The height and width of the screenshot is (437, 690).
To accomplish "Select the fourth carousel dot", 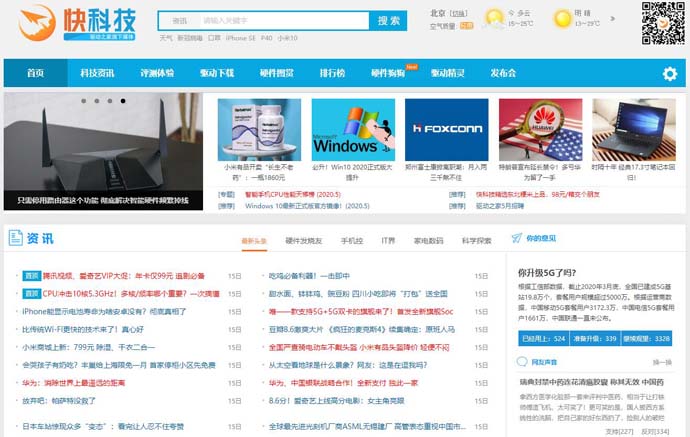I will click(x=123, y=101).
